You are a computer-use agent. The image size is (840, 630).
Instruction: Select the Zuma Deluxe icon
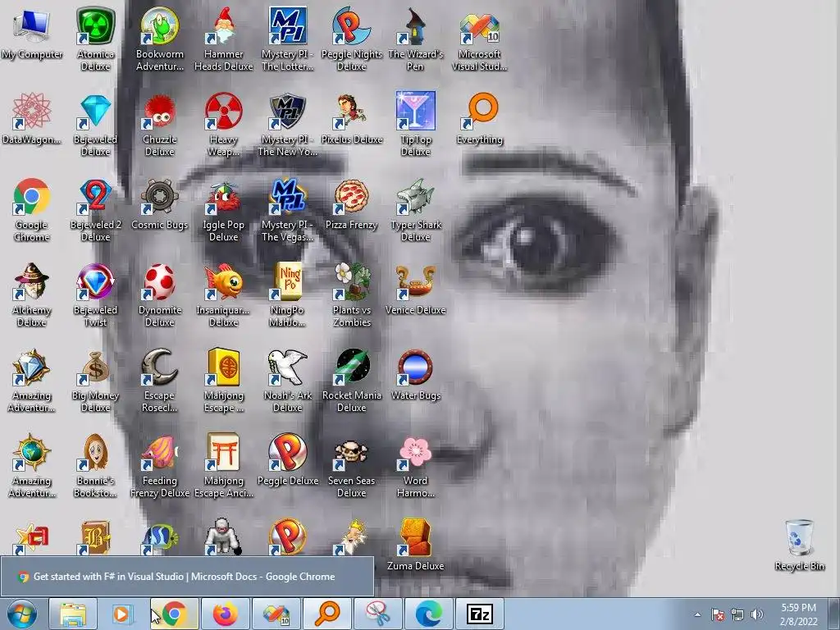tap(415, 545)
